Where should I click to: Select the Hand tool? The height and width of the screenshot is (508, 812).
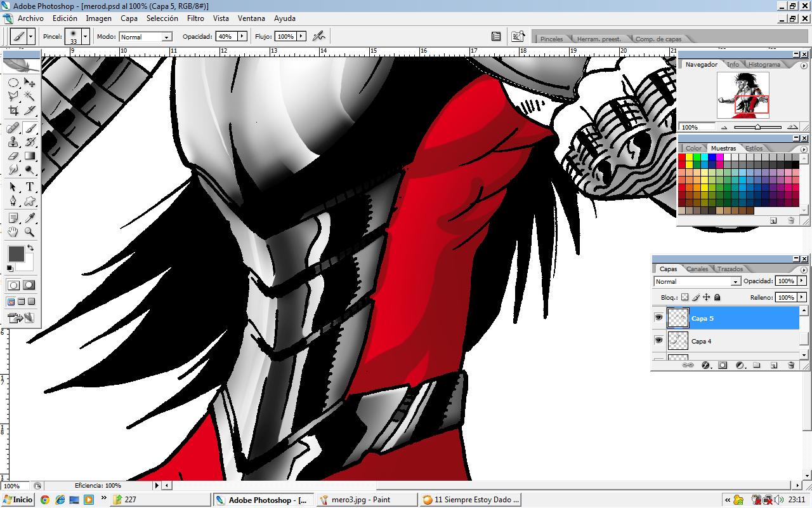[13, 232]
